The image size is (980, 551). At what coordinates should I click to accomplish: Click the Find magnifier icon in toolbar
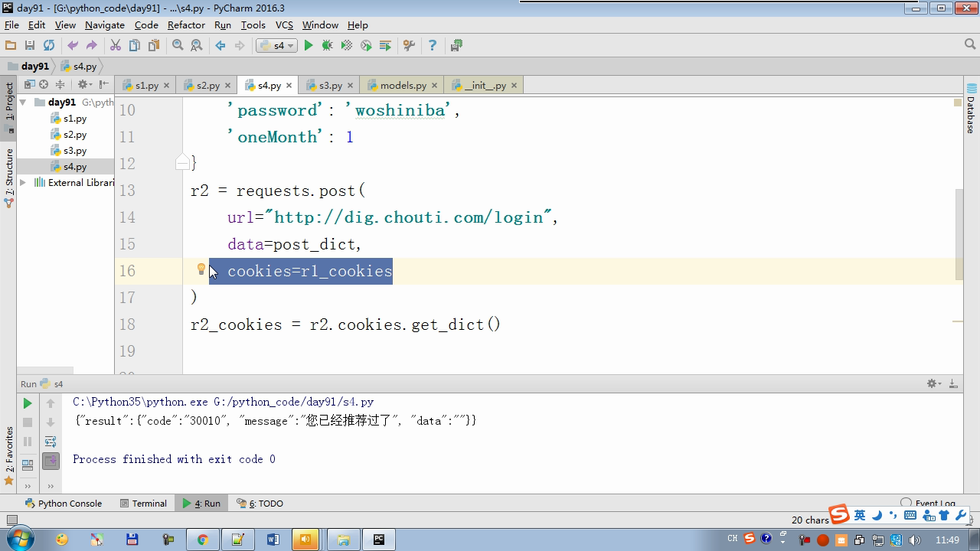(178, 46)
